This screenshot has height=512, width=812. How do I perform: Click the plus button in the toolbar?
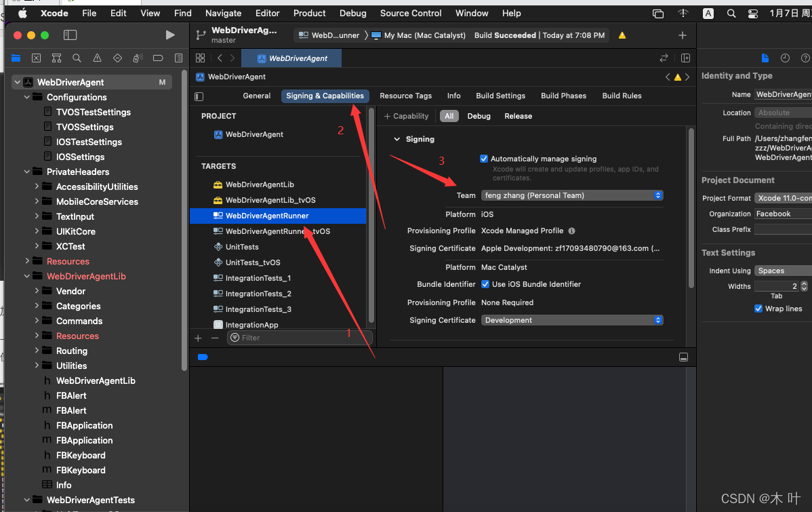(x=683, y=35)
